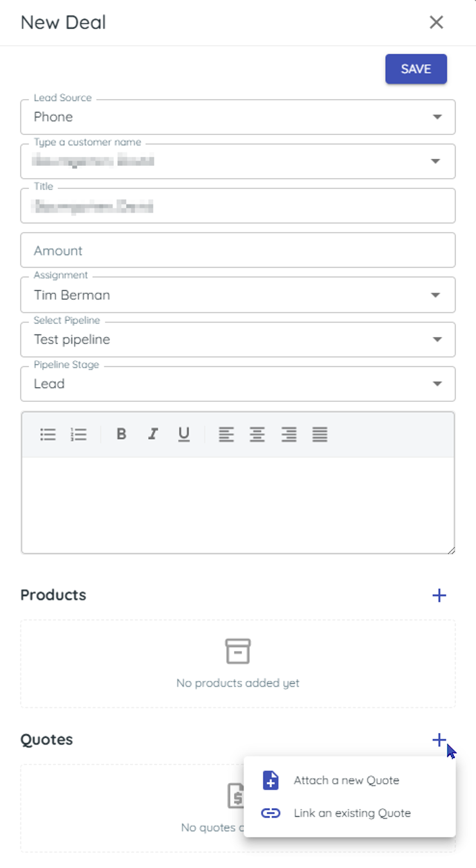
Task: Align notes text to the left
Action: [226, 435]
